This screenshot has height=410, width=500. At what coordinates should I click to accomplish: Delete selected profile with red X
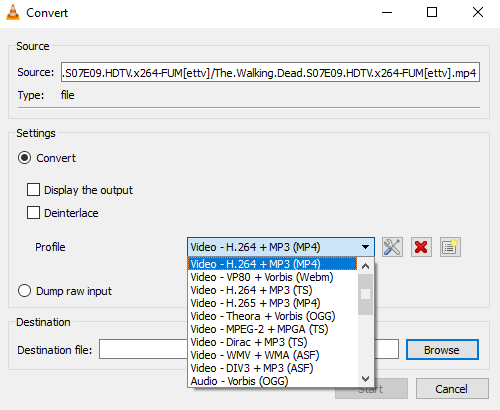click(421, 247)
